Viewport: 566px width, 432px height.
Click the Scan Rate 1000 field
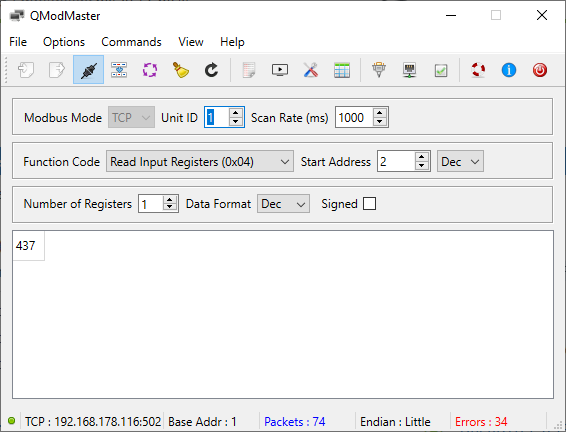(354, 117)
